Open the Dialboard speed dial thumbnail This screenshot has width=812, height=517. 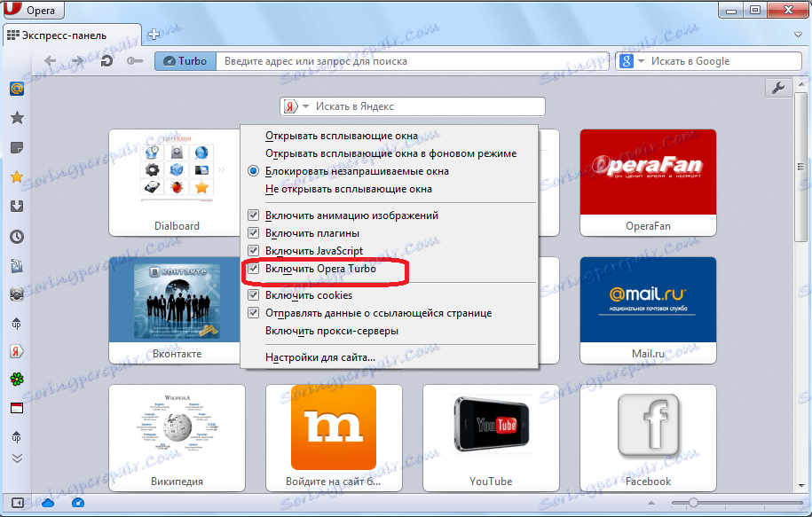coord(175,183)
